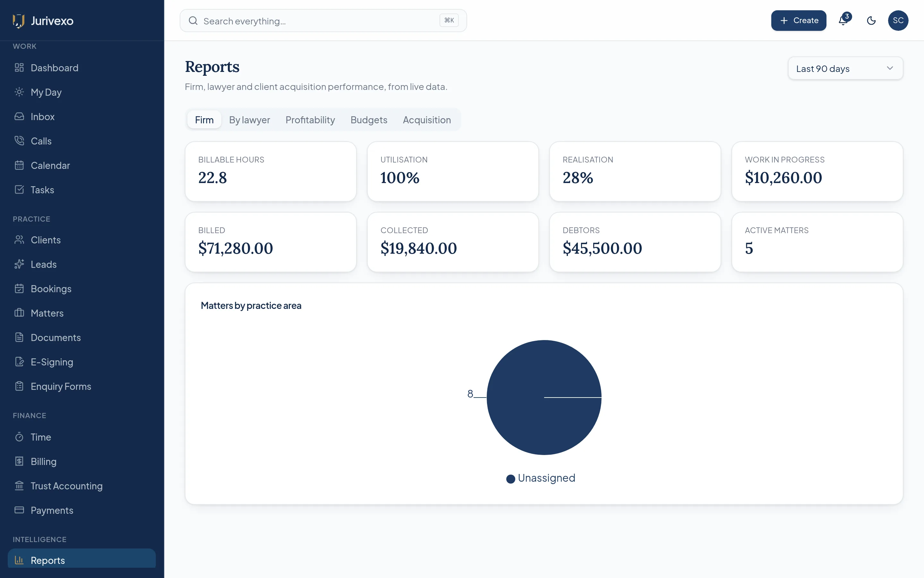Screen dimensions: 924x578
Task: Click the Reports page heading
Action: point(212,67)
